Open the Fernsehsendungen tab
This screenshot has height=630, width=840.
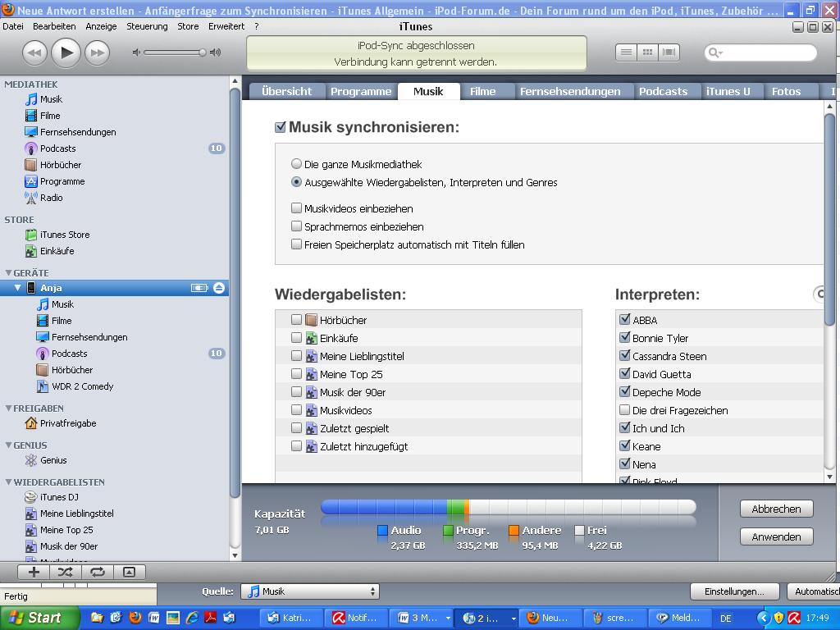[570, 92]
